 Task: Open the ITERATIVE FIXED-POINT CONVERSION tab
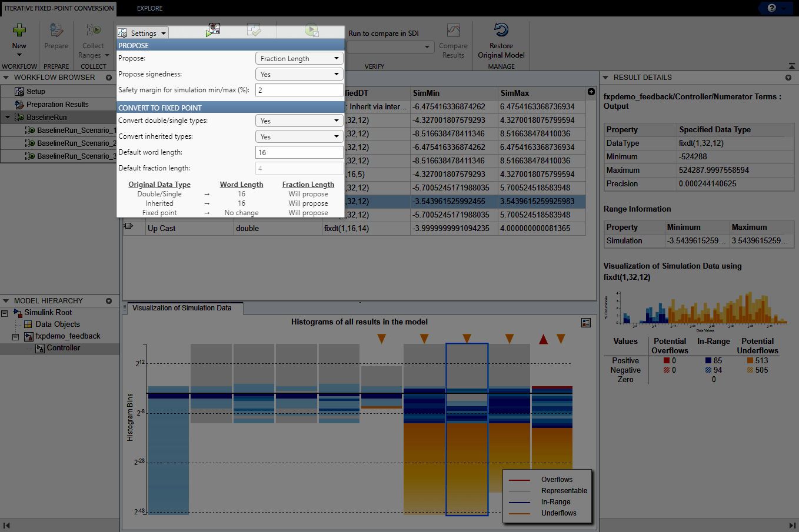click(59, 9)
